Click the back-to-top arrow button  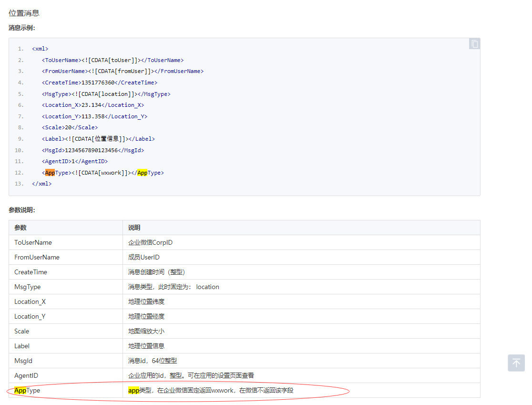[x=516, y=363]
